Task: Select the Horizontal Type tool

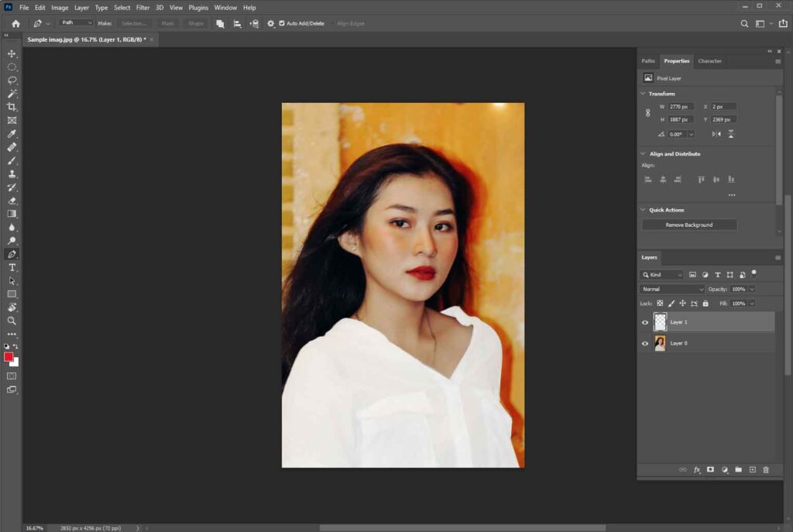Action: 12,267
